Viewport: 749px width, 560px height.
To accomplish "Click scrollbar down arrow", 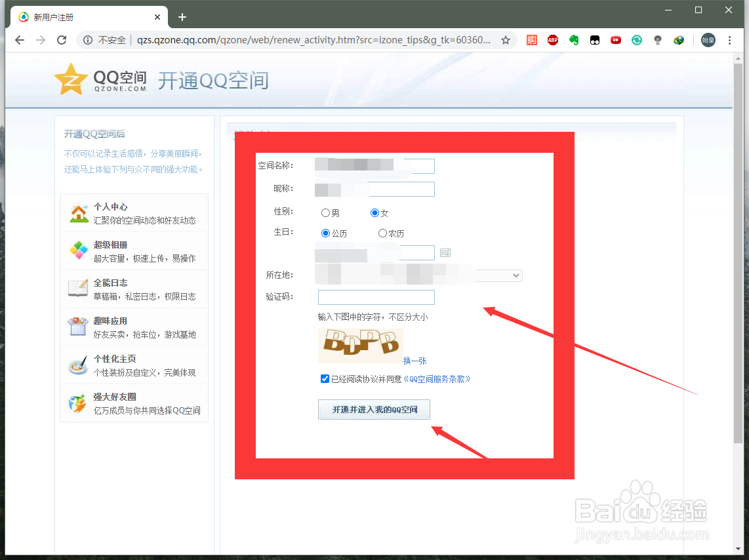I will tap(738, 549).
